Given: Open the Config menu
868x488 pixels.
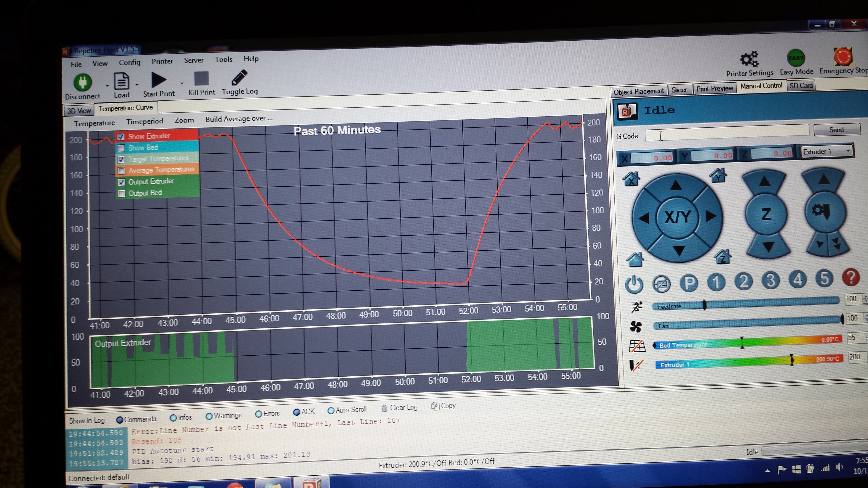Looking at the screenshot, I should point(129,62).
